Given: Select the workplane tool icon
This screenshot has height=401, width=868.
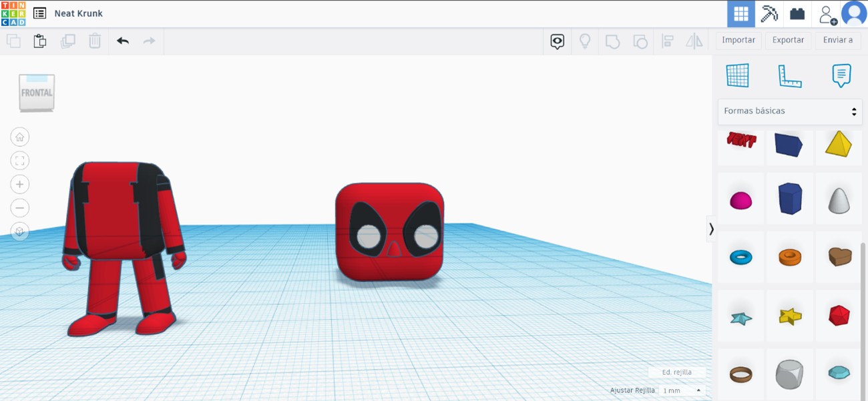Looking at the screenshot, I should pos(738,75).
